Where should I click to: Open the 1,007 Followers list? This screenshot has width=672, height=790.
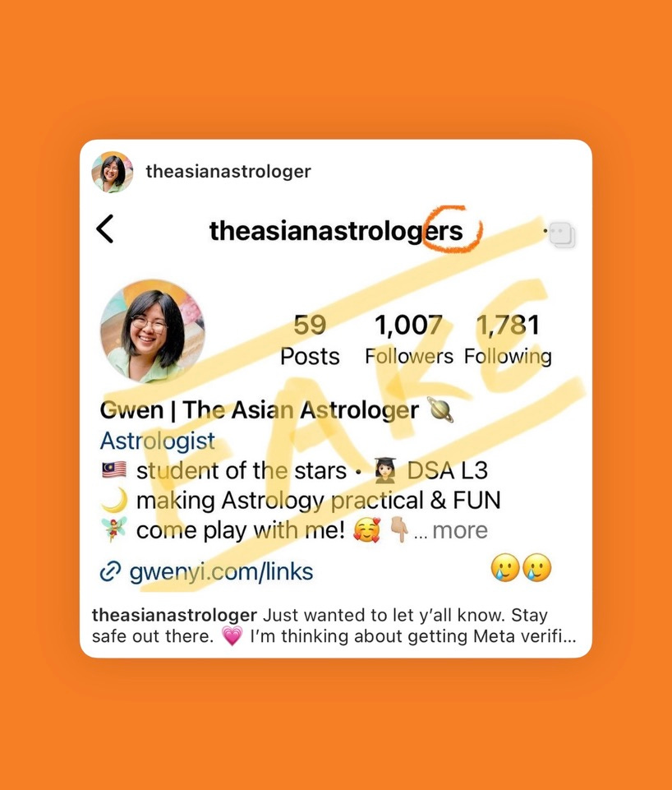point(409,340)
